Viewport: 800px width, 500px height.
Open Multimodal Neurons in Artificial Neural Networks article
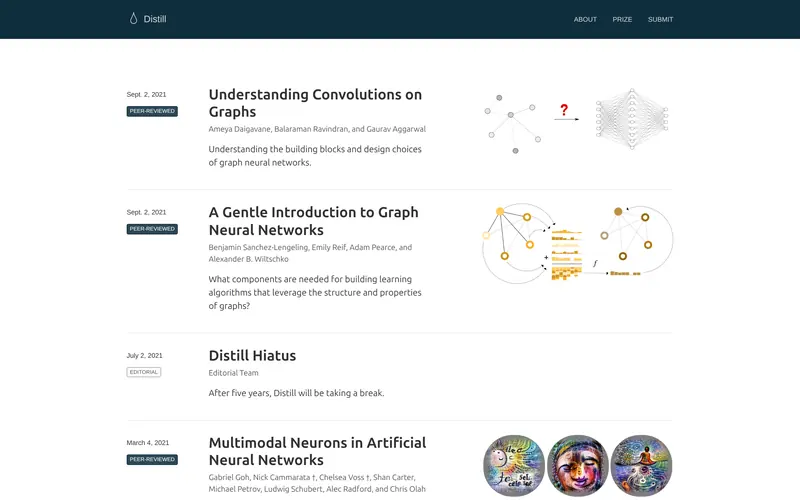(x=317, y=452)
